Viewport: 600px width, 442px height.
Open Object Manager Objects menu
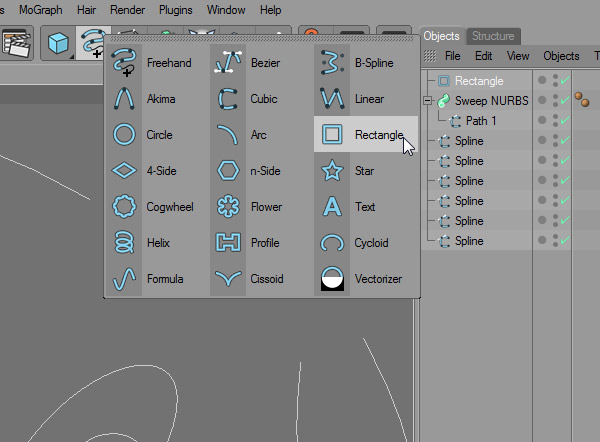[561, 56]
